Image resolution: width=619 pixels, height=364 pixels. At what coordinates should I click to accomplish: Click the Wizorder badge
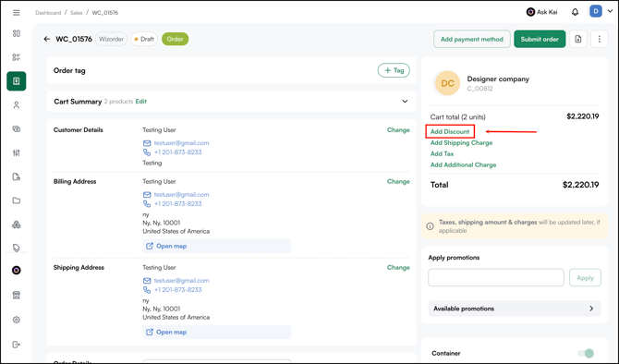[111, 39]
